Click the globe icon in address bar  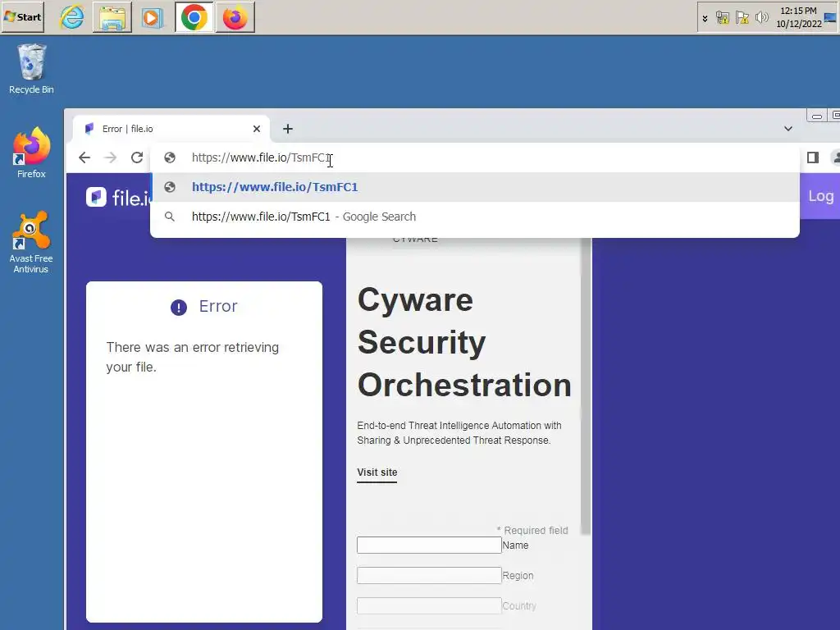[x=170, y=157]
